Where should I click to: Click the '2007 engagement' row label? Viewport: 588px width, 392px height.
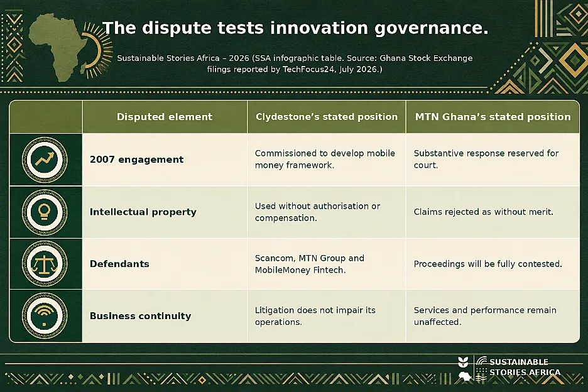pyautogui.click(x=137, y=160)
